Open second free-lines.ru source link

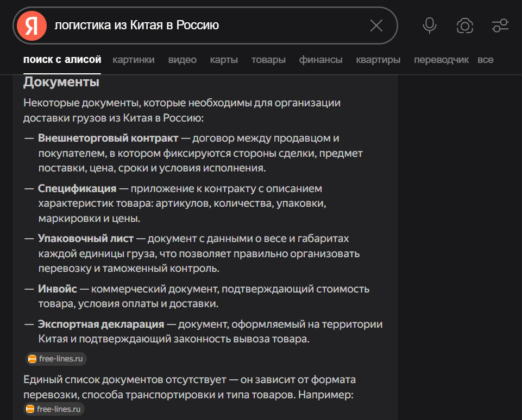(60, 409)
